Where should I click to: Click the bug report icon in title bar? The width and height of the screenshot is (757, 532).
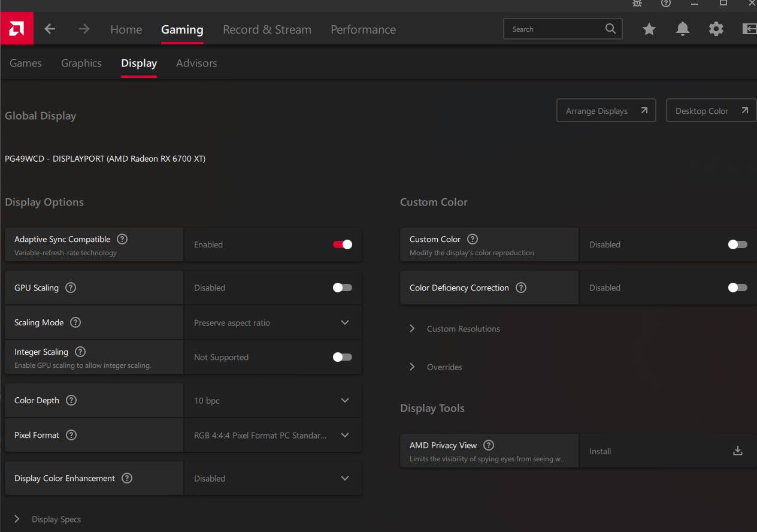637,4
